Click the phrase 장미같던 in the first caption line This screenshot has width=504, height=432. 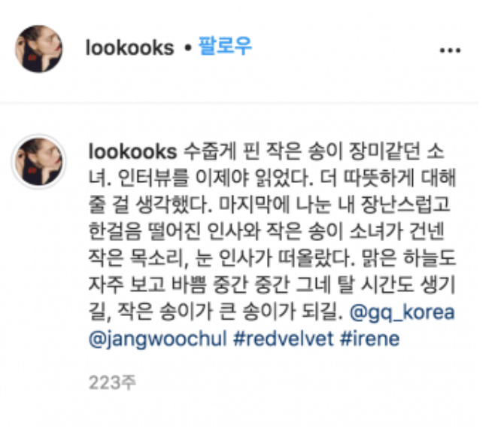tap(384, 151)
